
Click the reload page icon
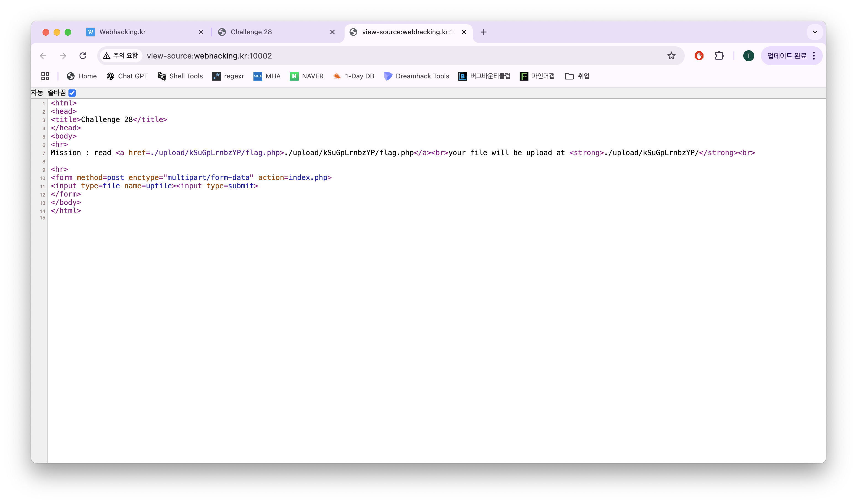tap(83, 56)
